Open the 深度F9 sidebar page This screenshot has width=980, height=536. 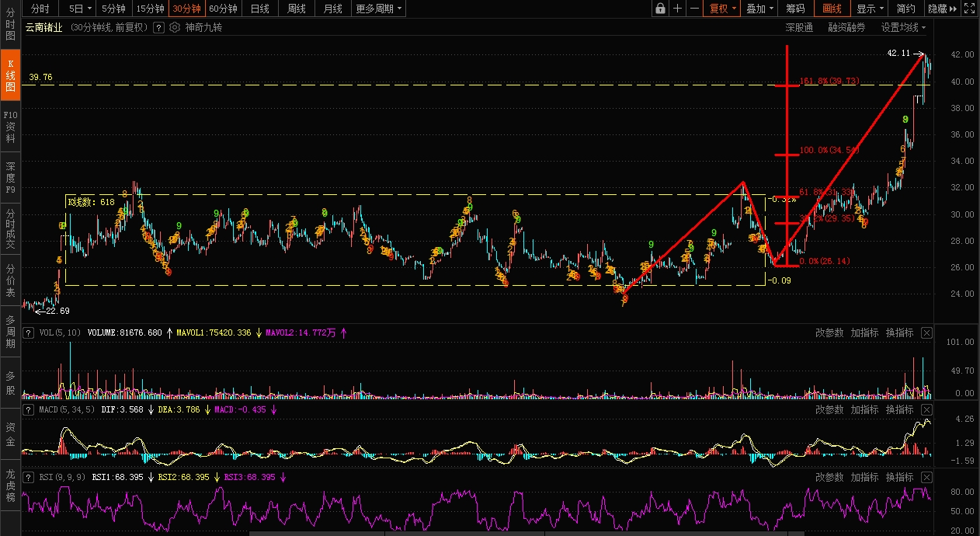(x=11, y=178)
